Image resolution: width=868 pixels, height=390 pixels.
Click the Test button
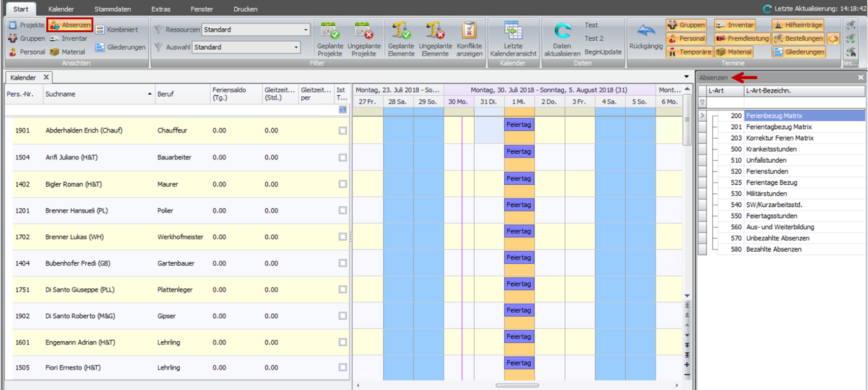tap(591, 25)
